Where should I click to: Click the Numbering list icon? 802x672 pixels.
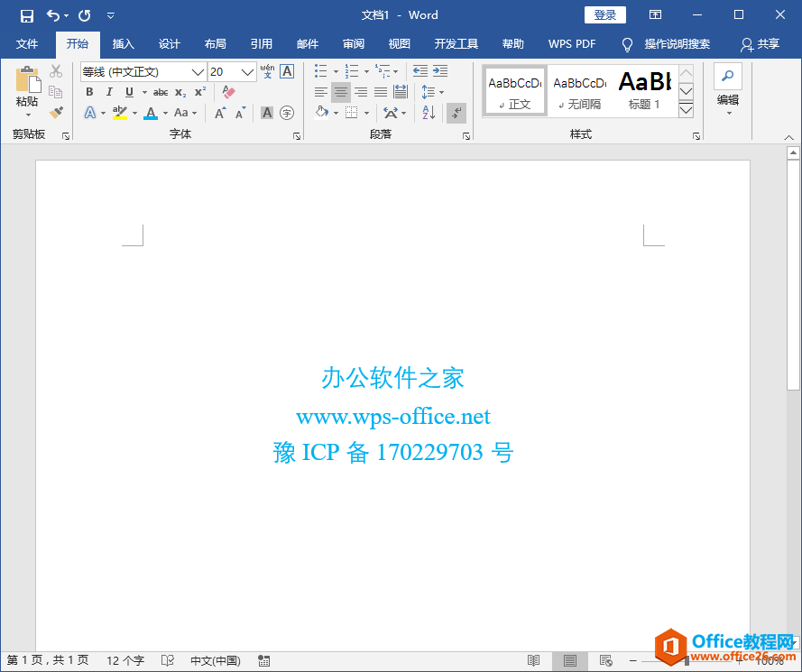coord(352,71)
